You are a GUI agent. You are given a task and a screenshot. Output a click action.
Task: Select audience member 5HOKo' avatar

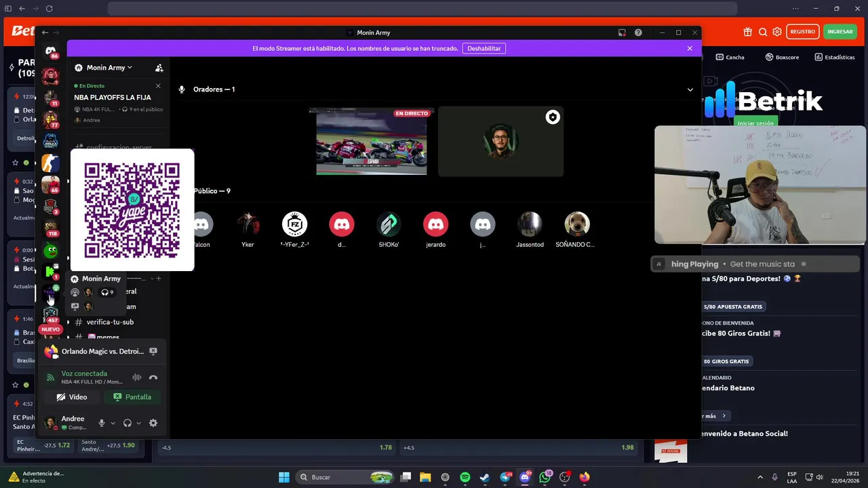point(389,224)
